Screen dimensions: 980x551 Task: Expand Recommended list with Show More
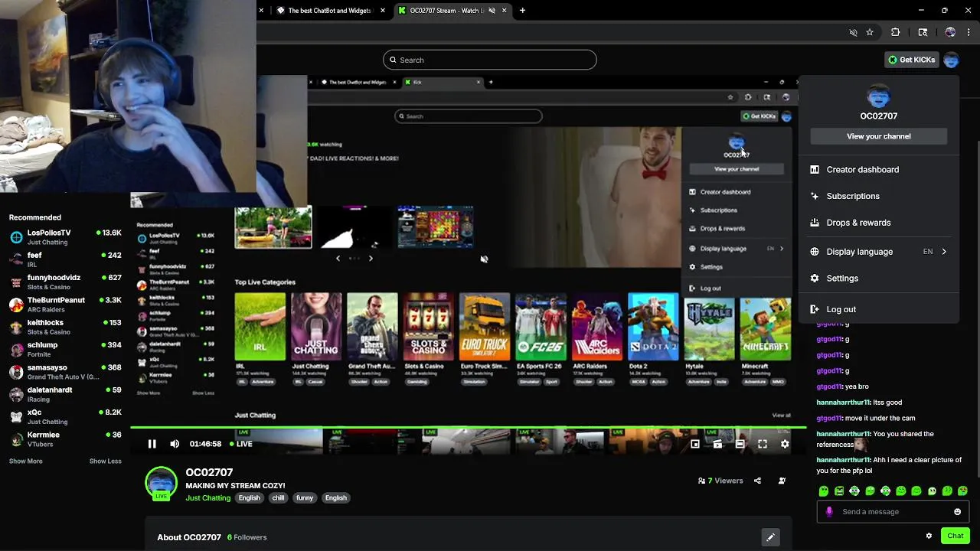click(26, 461)
